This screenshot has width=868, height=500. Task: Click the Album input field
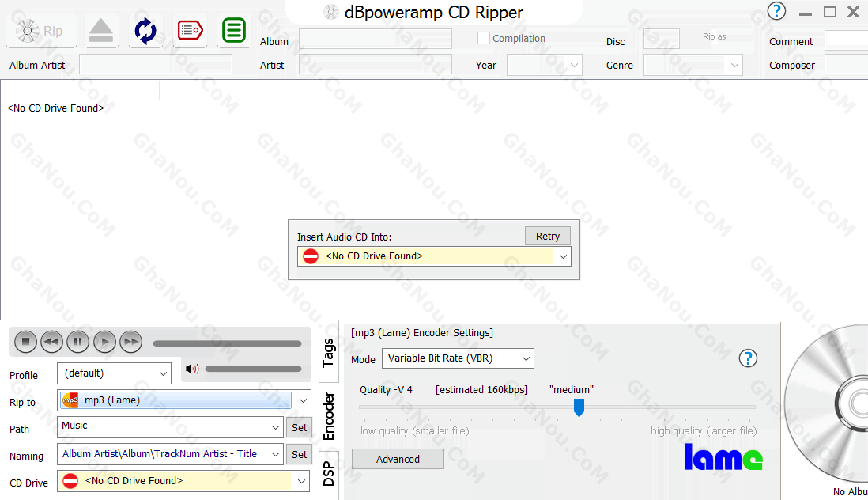tap(376, 39)
